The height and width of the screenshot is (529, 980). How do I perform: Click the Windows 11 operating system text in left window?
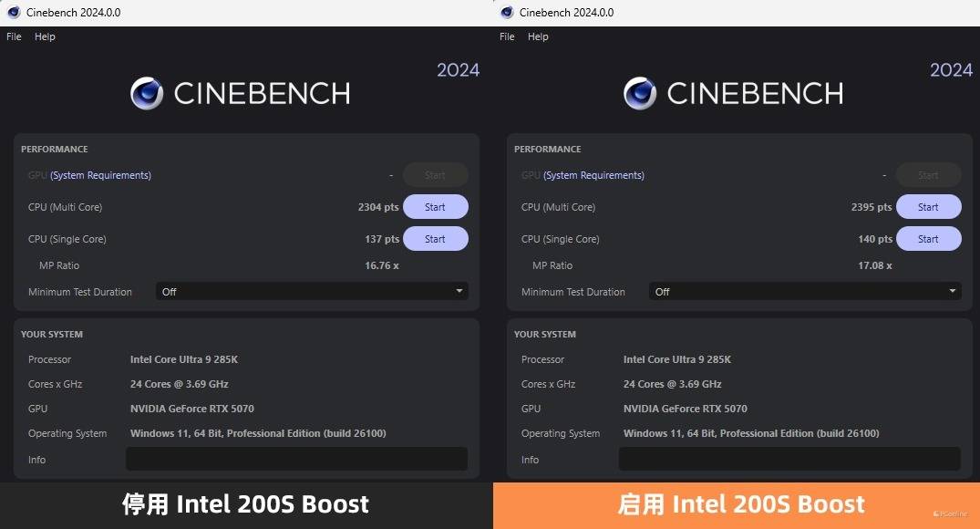(x=258, y=433)
